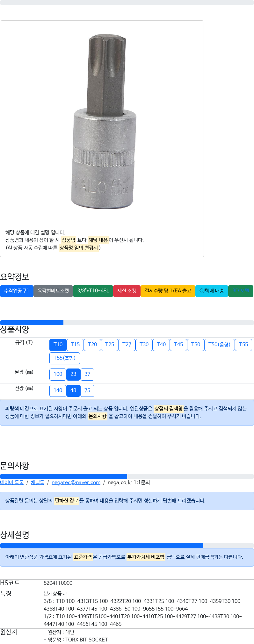Select blade length 100

click(x=58, y=374)
